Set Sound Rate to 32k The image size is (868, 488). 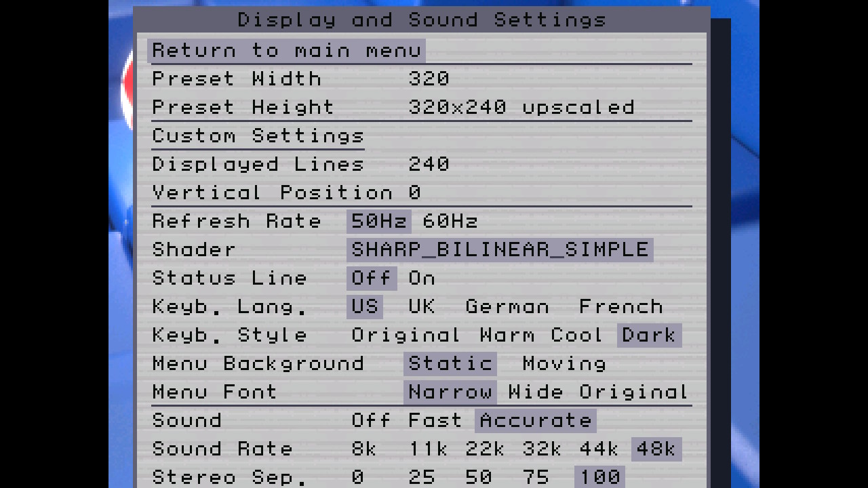click(x=542, y=449)
